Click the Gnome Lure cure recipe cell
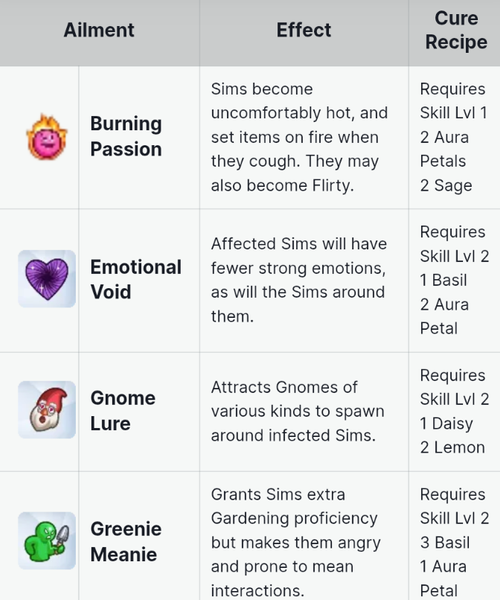The image size is (500, 600). pos(454,411)
